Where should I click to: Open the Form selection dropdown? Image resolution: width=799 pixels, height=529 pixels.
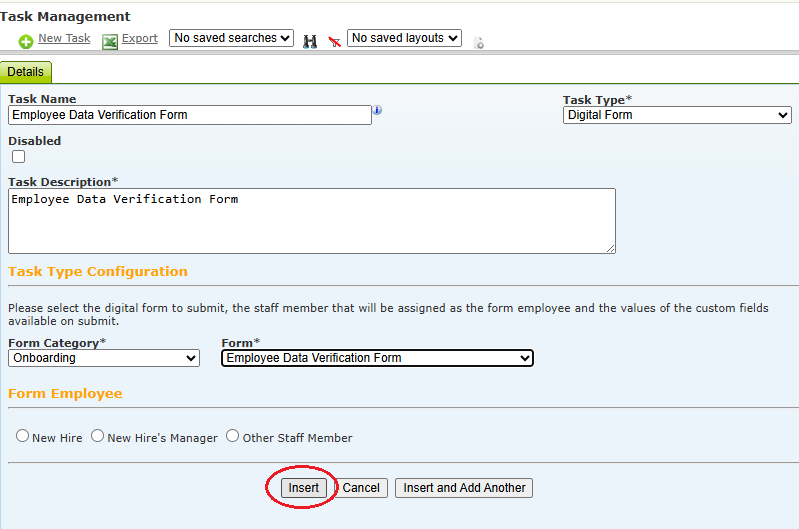377,358
